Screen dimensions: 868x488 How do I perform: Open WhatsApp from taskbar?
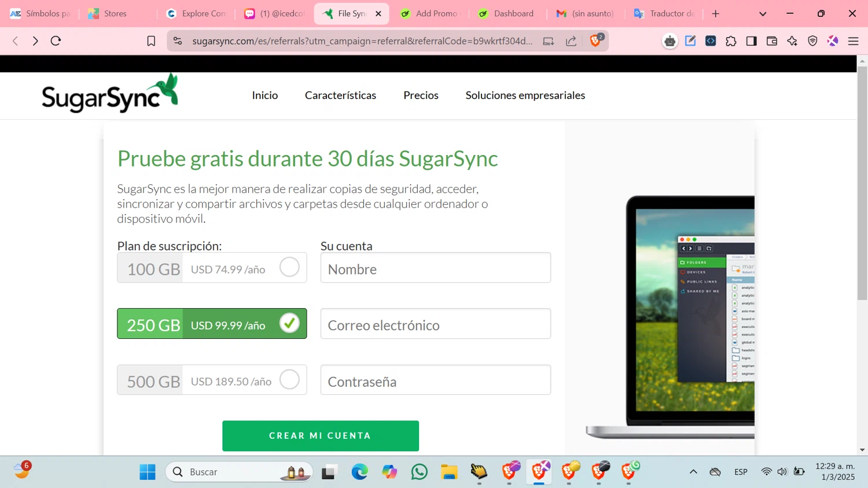(420, 472)
